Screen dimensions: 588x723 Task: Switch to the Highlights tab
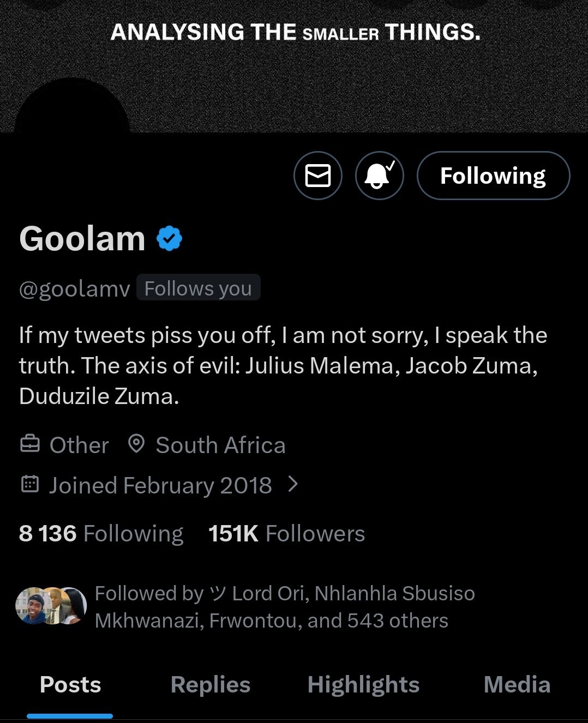coord(363,685)
